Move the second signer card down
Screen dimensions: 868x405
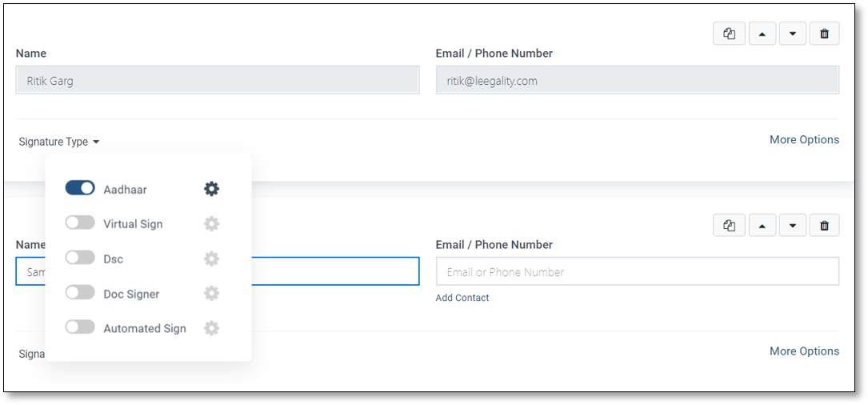click(793, 226)
